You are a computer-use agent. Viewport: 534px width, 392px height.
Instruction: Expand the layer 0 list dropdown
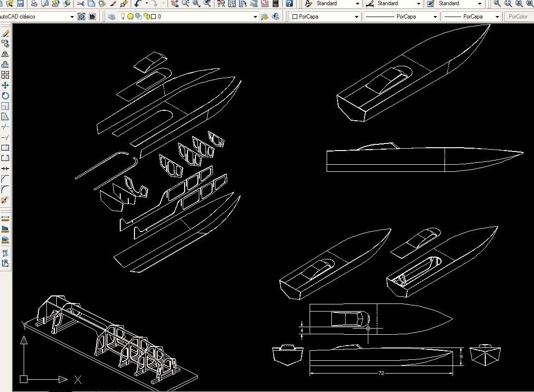[x=255, y=17]
